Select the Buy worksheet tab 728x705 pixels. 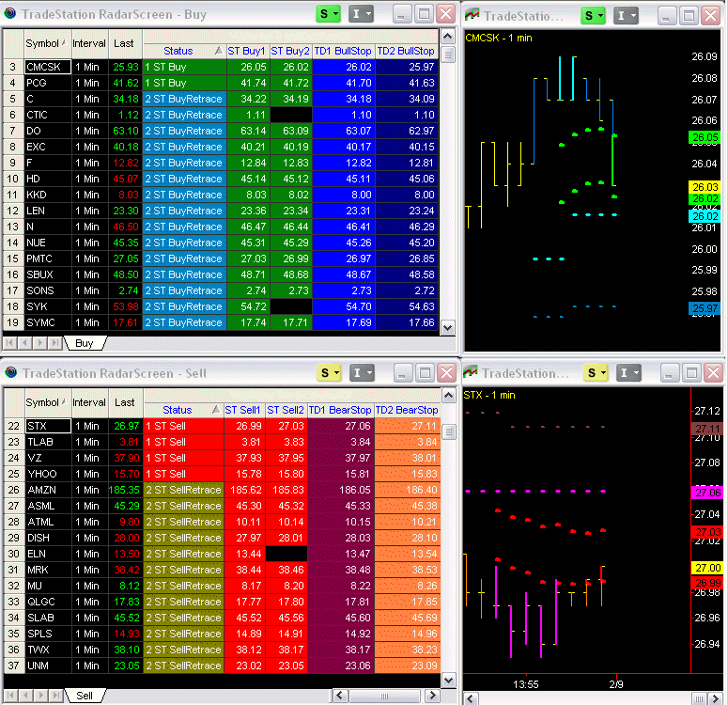coord(85,343)
